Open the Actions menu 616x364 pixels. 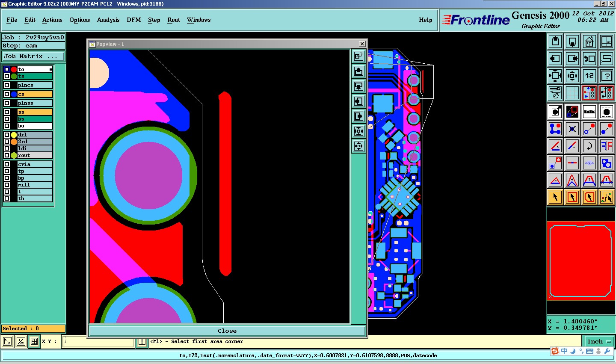tap(52, 20)
